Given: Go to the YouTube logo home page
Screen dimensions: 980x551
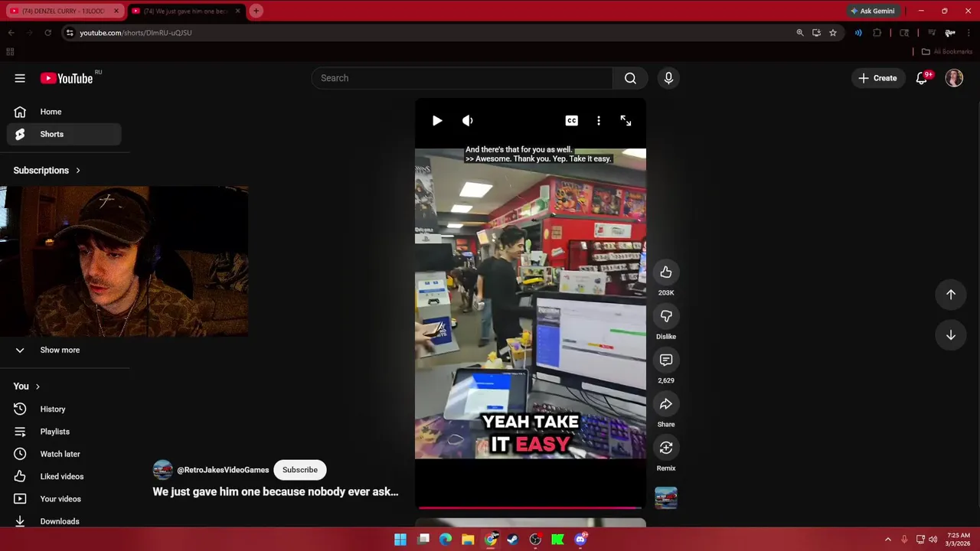Looking at the screenshot, I should (67, 78).
